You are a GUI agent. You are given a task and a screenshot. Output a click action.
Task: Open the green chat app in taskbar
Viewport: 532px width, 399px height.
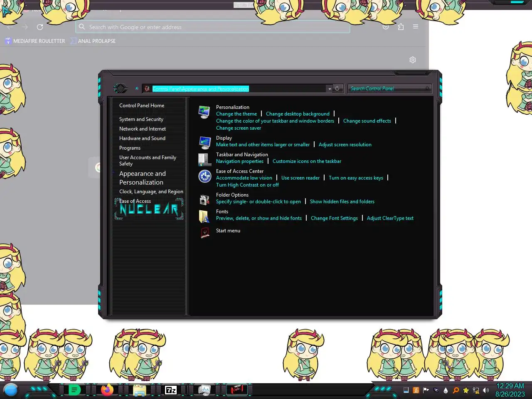click(74, 390)
